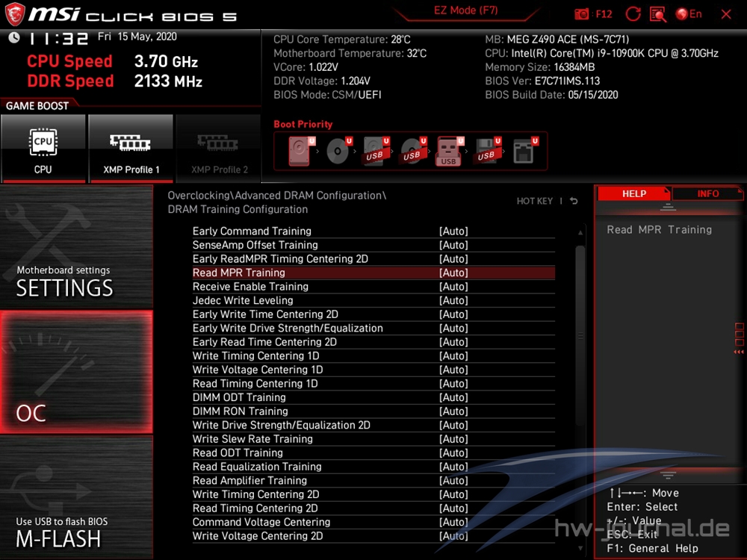Select the Read Amplifier Training row

pos(373,480)
